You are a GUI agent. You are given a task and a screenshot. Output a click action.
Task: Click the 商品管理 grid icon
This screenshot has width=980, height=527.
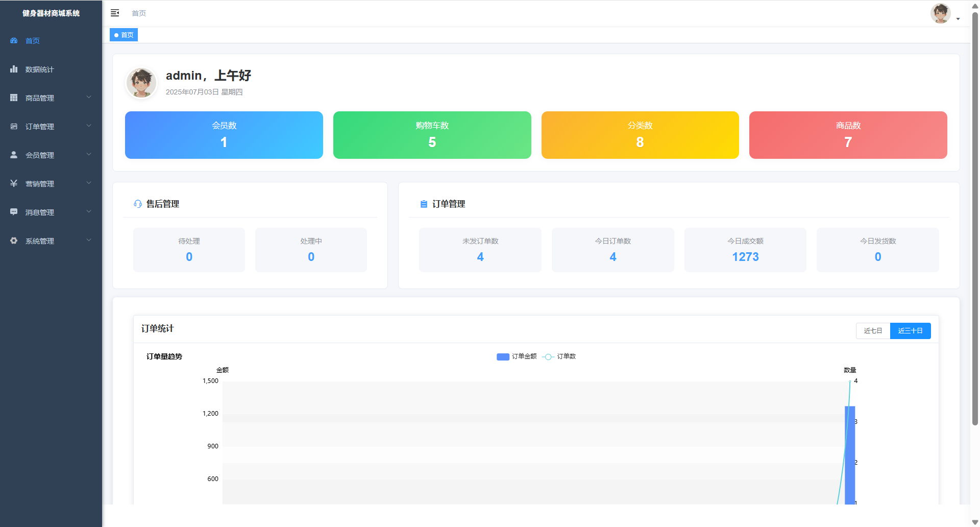(14, 98)
